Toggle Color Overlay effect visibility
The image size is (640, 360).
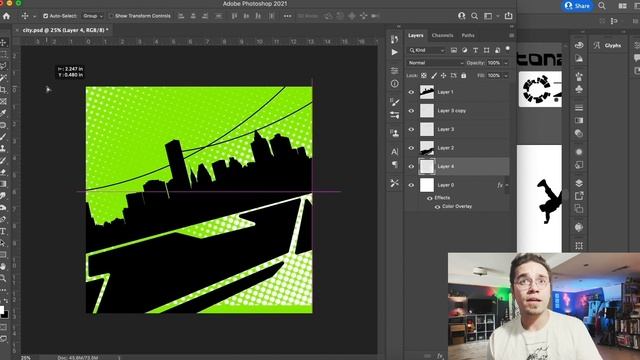(437, 207)
